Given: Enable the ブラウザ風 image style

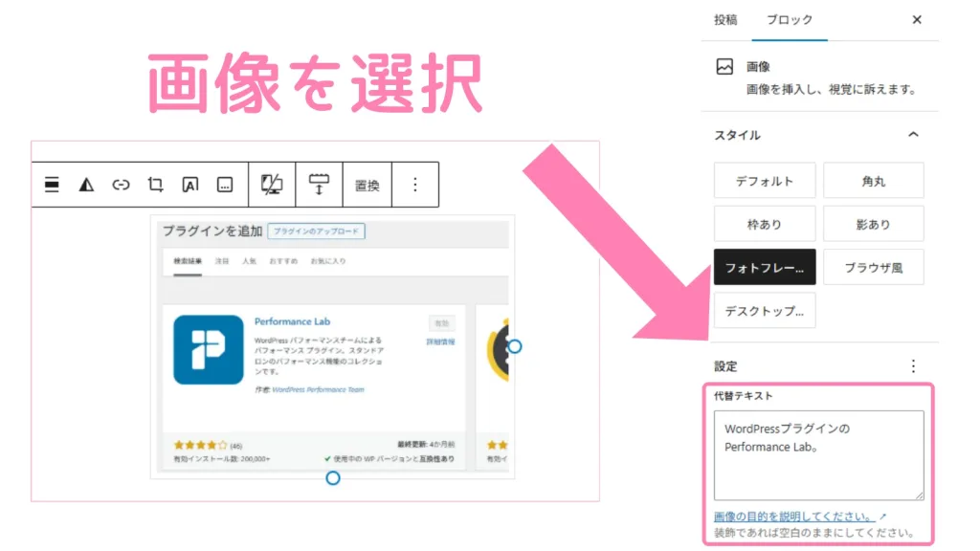Looking at the screenshot, I should point(872,267).
